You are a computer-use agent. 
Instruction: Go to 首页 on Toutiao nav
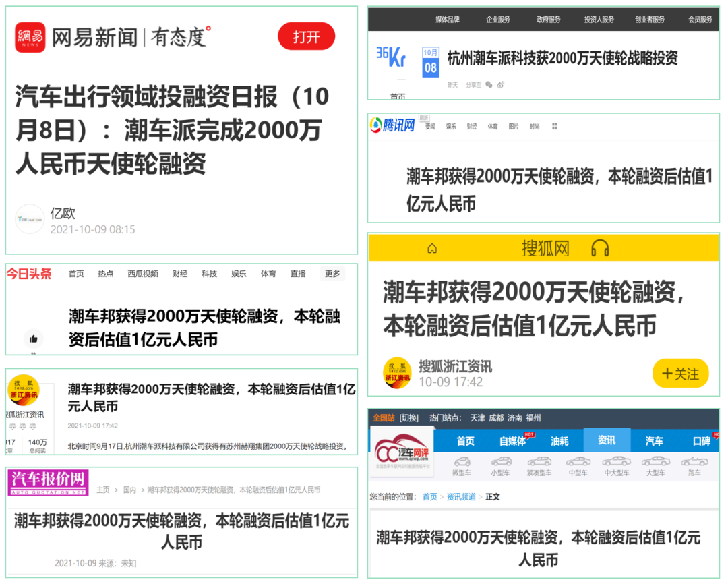(76, 274)
